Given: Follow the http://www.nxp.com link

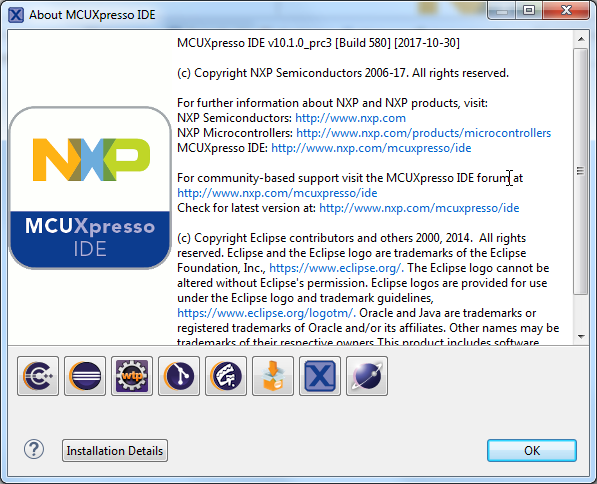Looking at the screenshot, I should (350, 118).
